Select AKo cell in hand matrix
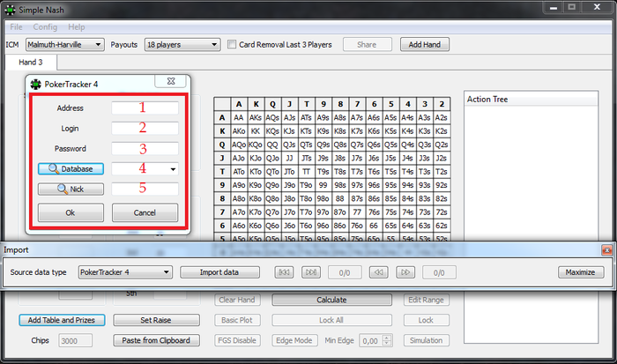Viewport: 617px width, 364px height. pos(239,131)
